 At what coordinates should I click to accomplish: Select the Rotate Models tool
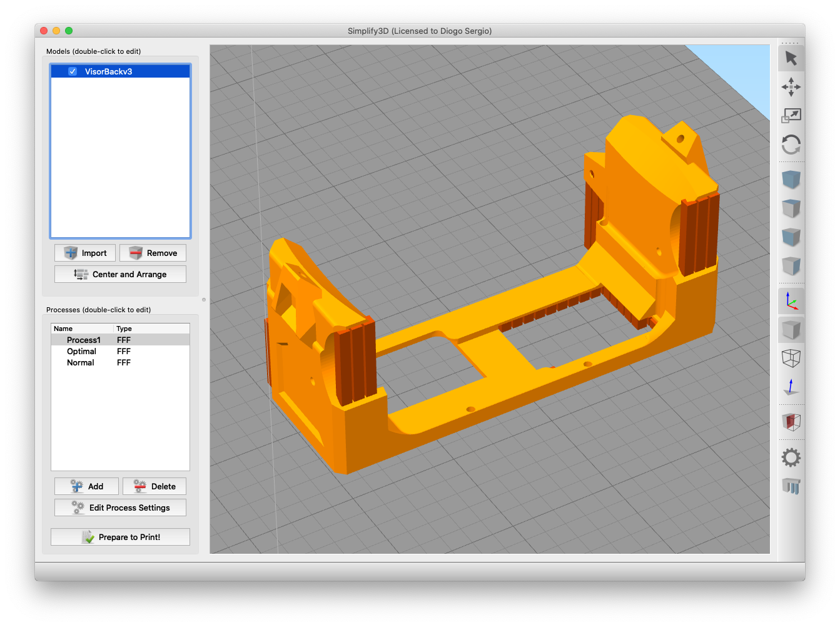click(x=791, y=145)
